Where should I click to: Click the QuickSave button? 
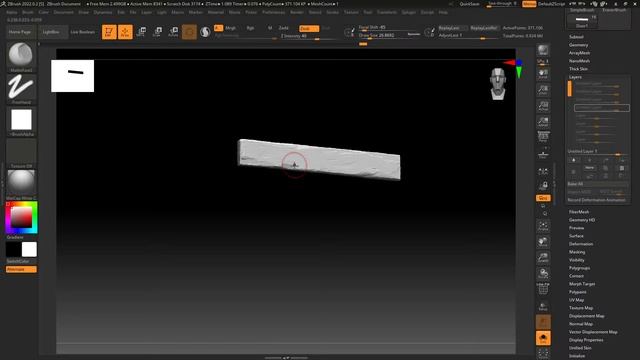(469, 4)
